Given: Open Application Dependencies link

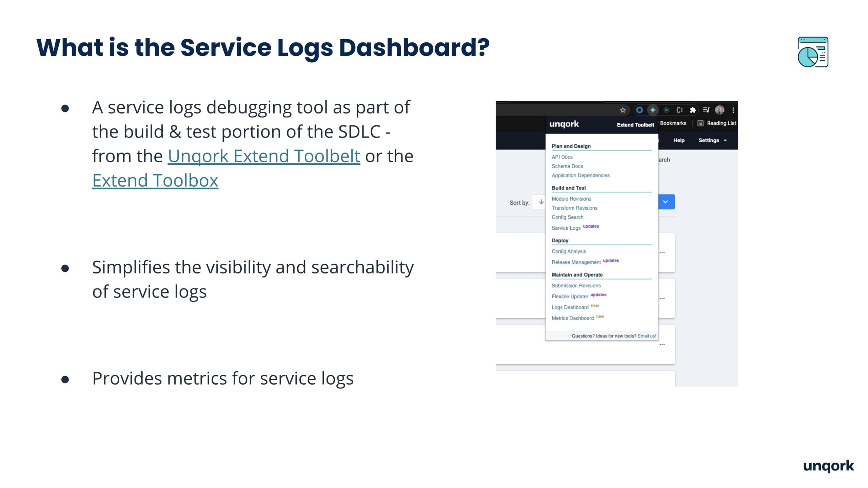Looking at the screenshot, I should (x=580, y=175).
